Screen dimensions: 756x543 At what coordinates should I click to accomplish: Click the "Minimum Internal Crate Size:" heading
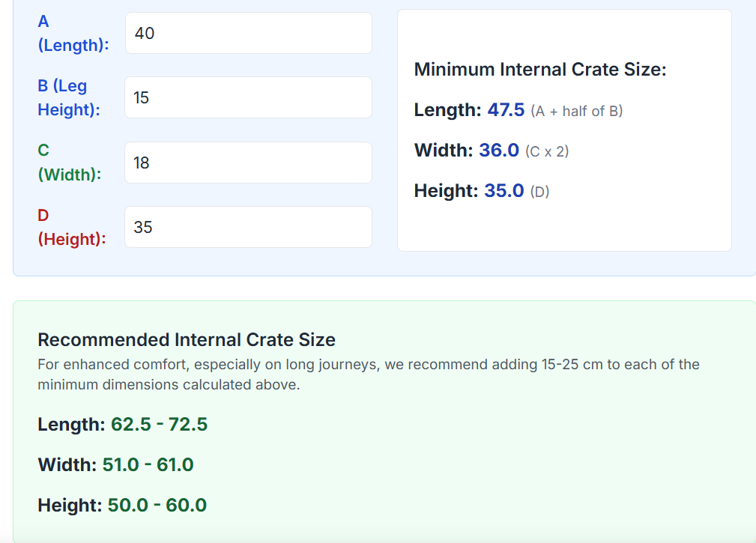pos(540,70)
